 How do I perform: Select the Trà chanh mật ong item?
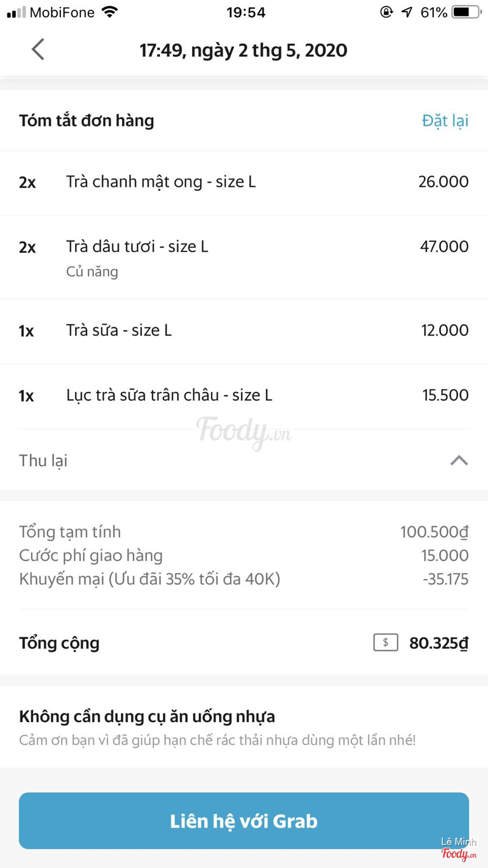[161, 182]
